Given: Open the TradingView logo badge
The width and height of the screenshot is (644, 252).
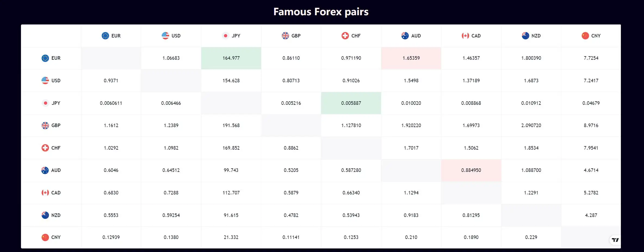Looking at the screenshot, I should (615, 240).
